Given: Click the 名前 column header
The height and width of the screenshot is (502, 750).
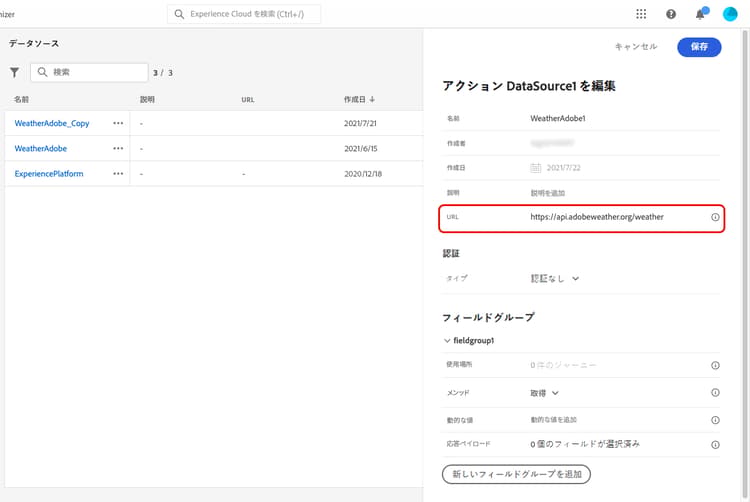Looking at the screenshot, I should click(x=21, y=99).
